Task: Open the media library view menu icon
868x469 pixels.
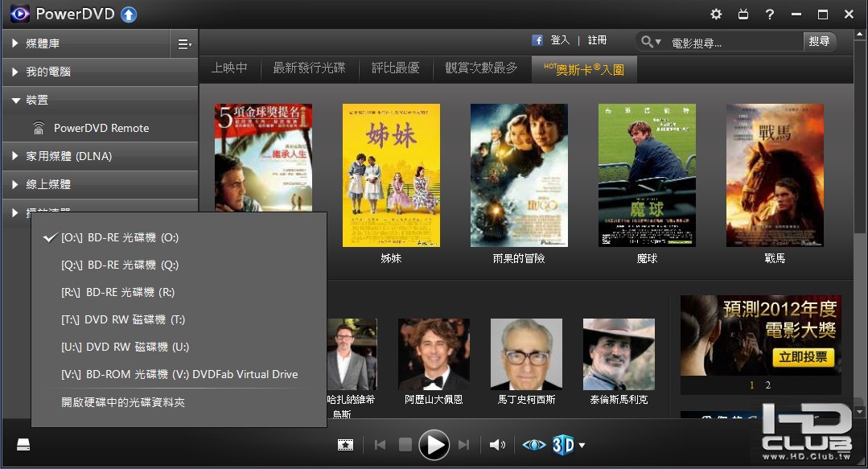Action: click(184, 43)
